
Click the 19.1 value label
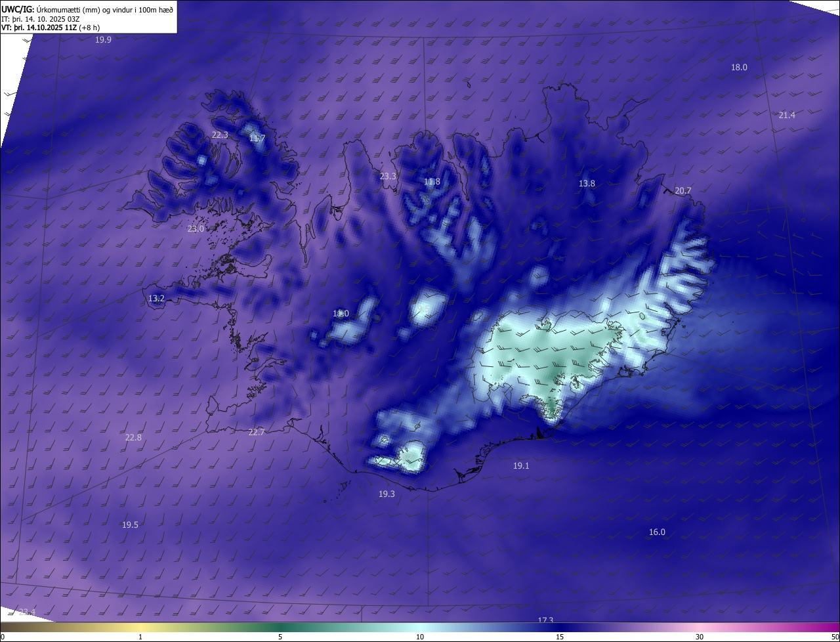click(x=520, y=466)
